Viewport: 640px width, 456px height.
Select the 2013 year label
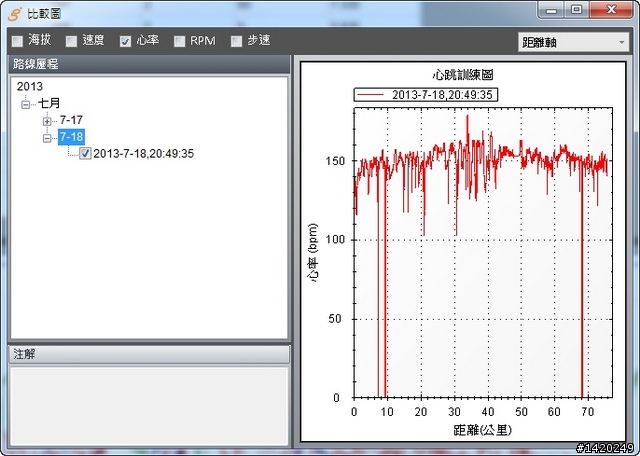tap(29, 86)
